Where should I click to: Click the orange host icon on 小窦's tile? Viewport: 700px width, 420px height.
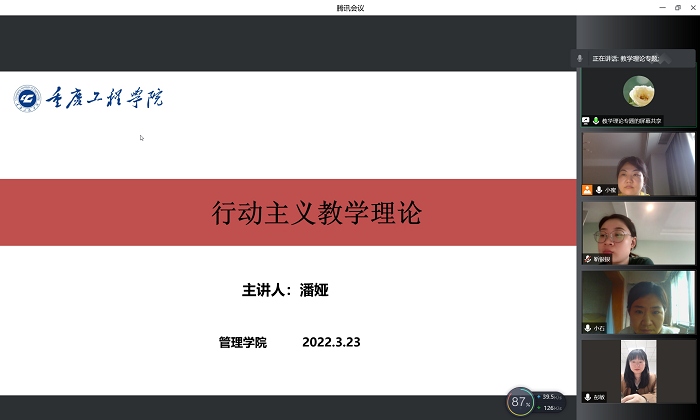[x=587, y=189]
